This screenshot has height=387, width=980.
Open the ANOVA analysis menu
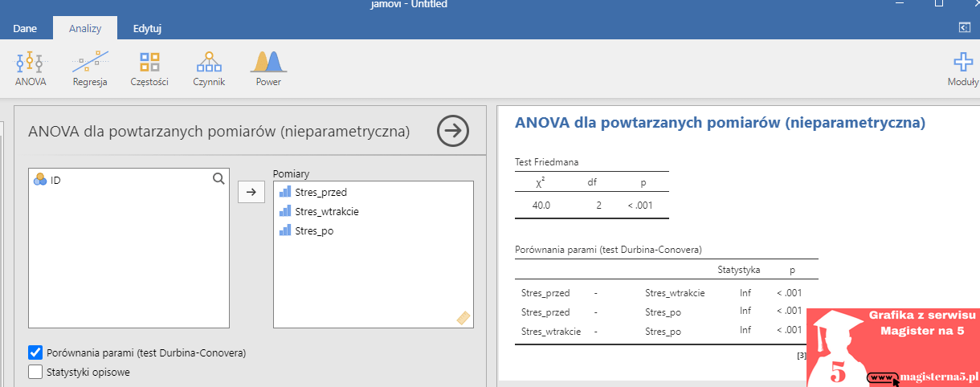click(x=31, y=69)
